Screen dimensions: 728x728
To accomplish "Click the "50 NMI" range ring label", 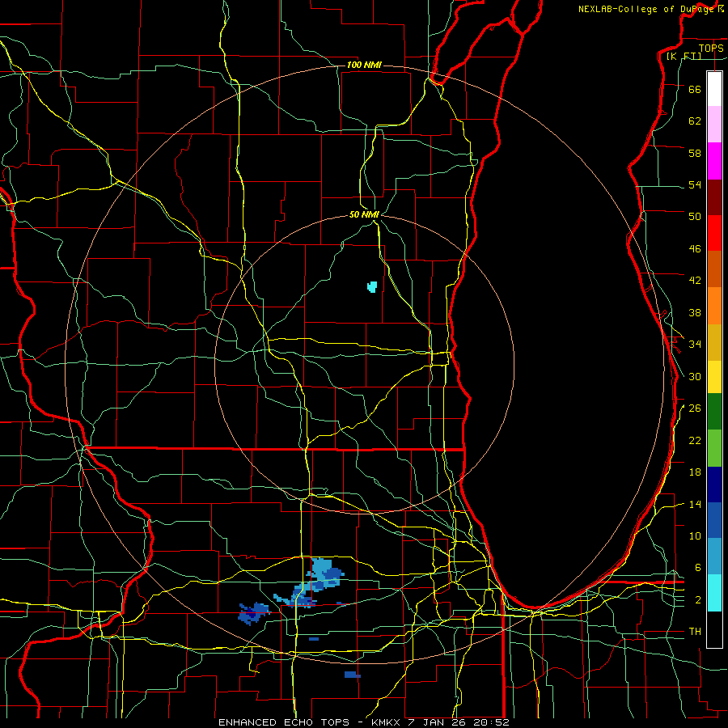I will coord(365,214).
